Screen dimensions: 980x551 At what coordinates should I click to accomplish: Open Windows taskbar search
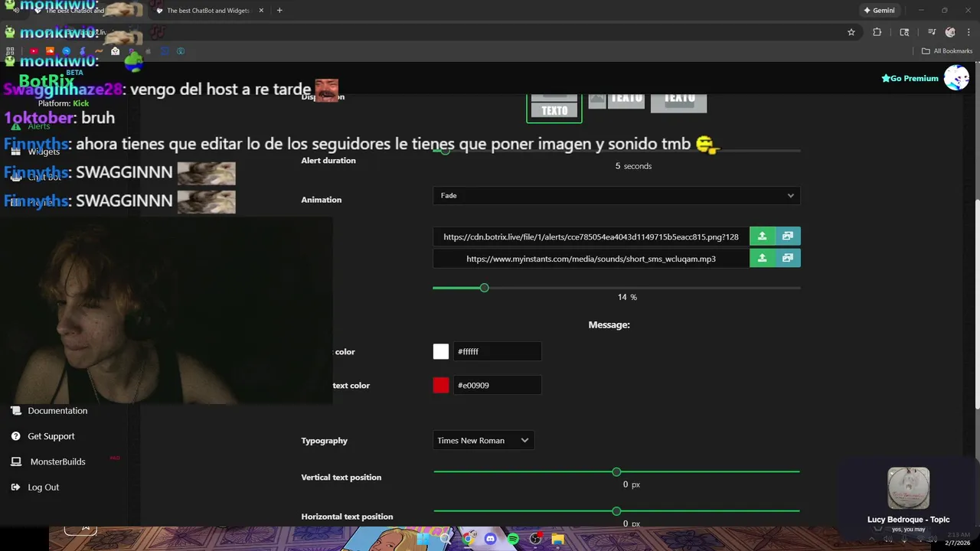pyautogui.click(x=446, y=539)
